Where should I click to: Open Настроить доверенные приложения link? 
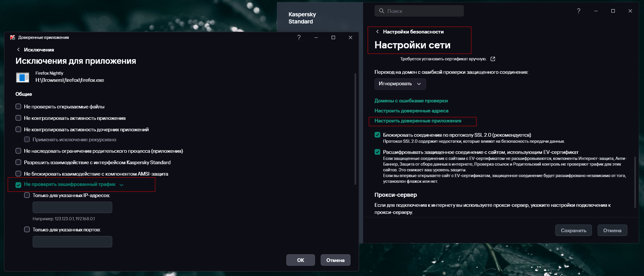[418, 121]
